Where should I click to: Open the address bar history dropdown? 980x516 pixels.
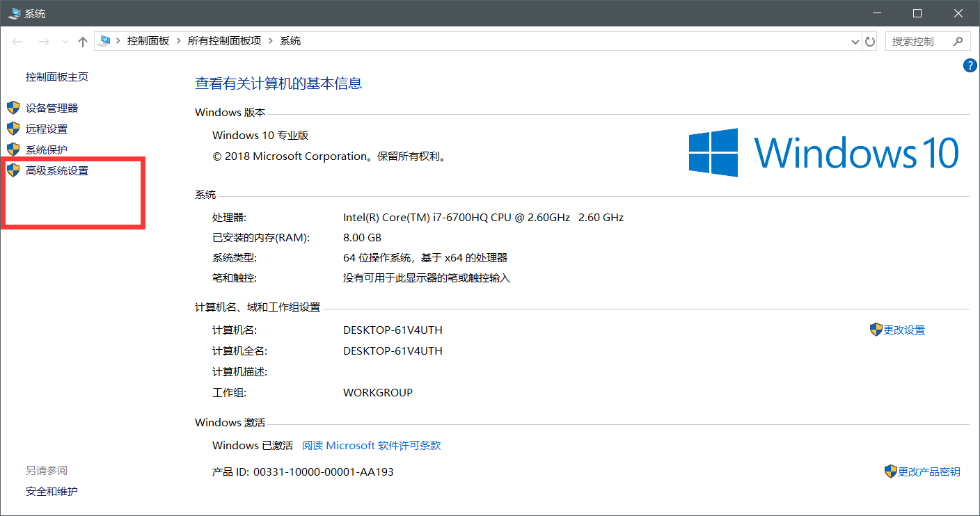click(x=855, y=42)
